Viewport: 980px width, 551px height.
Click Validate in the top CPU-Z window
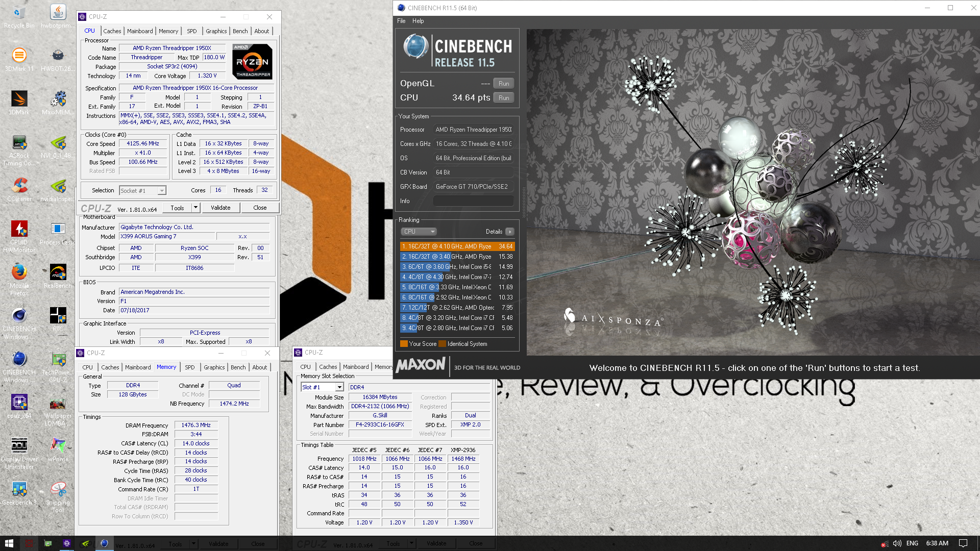point(220,208)
